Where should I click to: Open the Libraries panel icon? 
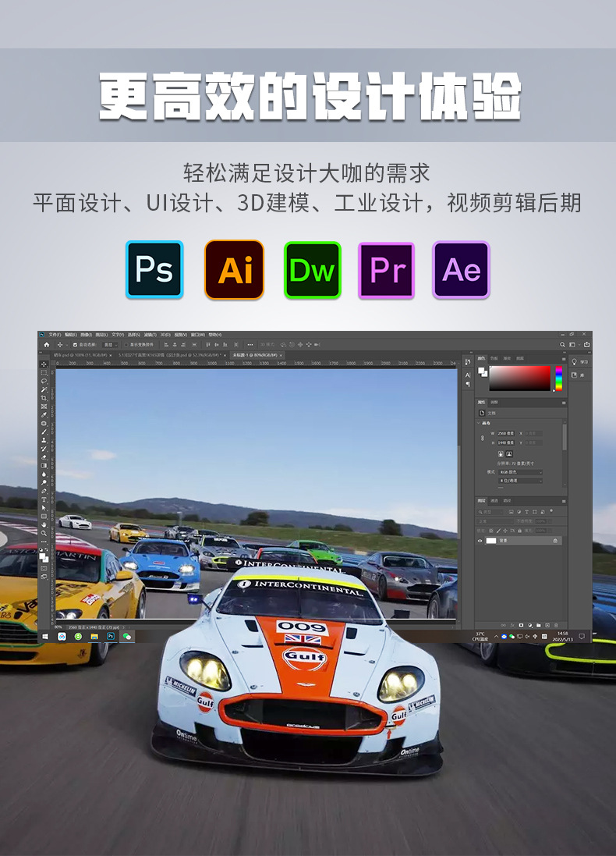[x=574, y=375]
